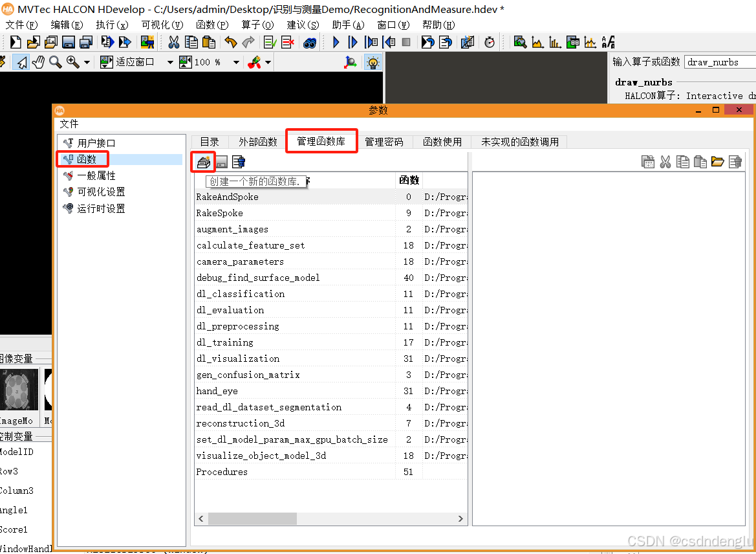Viewport: 756px width, 554px height.
Task: Click the draw_nurbs operator input field
Action: coord(720,62)
